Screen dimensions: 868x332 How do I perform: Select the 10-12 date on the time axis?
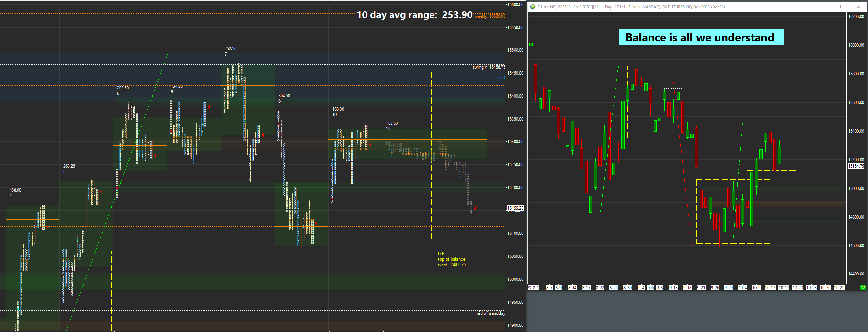770,288
